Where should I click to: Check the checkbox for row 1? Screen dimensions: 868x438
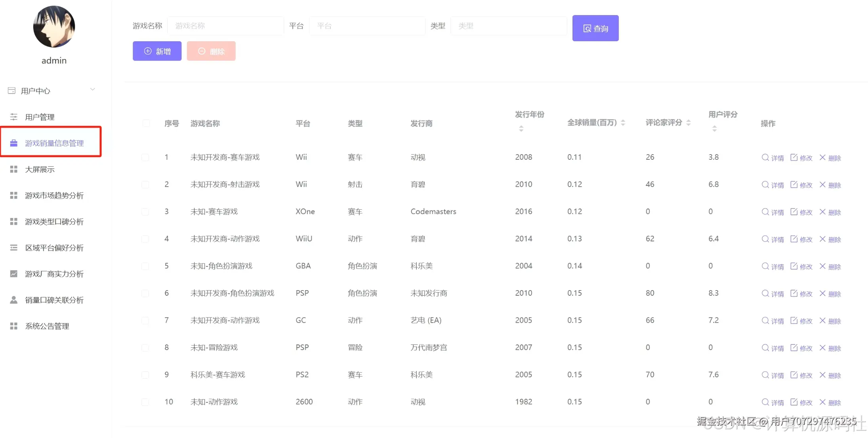[145, 157]
